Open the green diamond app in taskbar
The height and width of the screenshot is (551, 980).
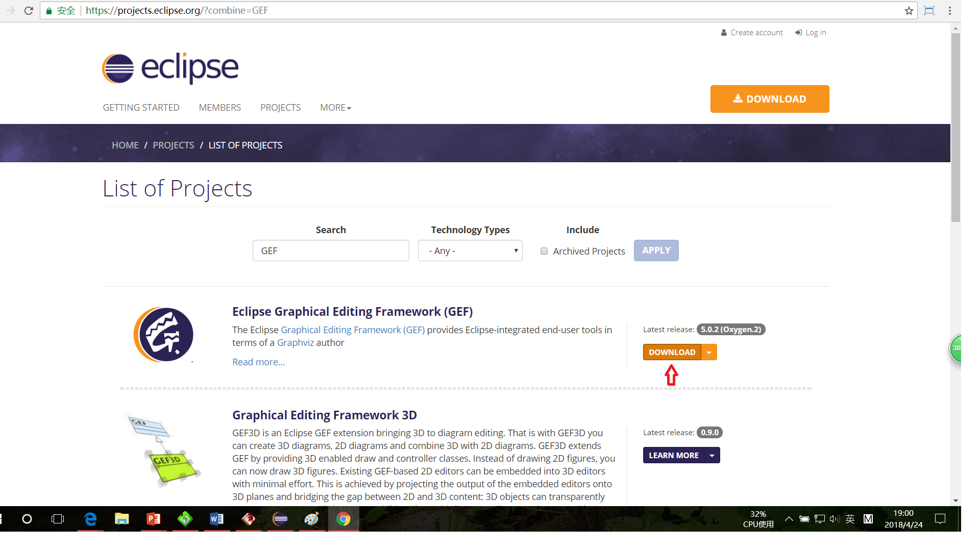tap(185, 519)
